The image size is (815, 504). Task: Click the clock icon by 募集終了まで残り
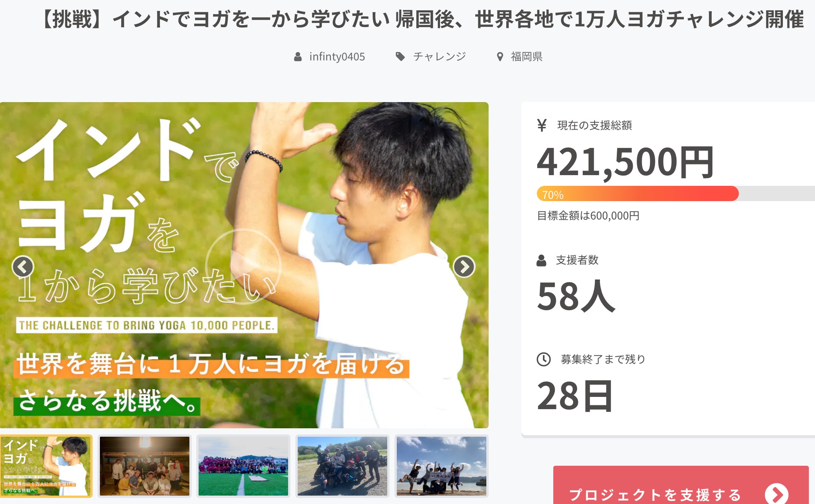544,359
